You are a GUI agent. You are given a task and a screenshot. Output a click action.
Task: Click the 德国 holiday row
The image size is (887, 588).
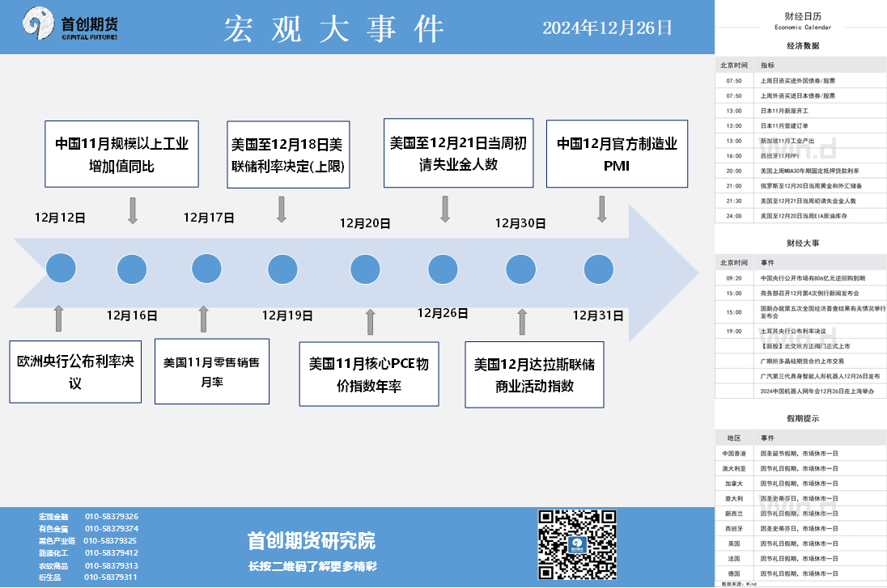click(801, 573)
